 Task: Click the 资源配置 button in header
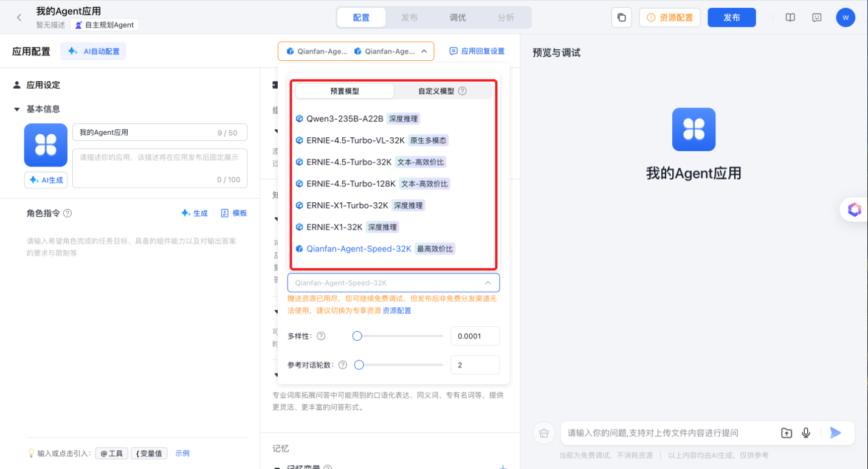tap(670, 18)
